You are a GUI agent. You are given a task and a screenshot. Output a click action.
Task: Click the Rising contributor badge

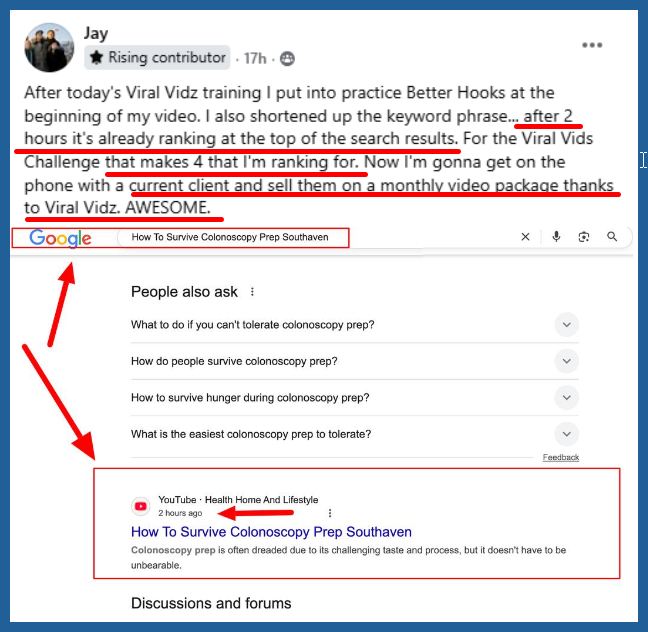pos(157,57)
